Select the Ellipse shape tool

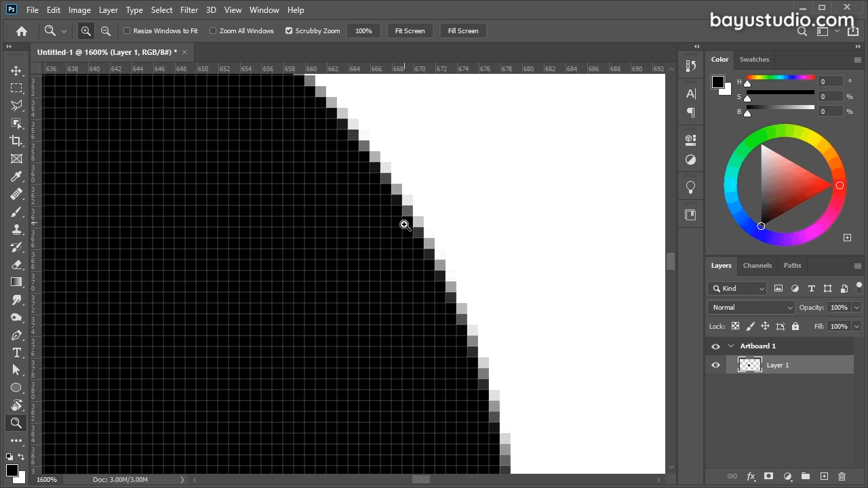click(x=16, y=388)
